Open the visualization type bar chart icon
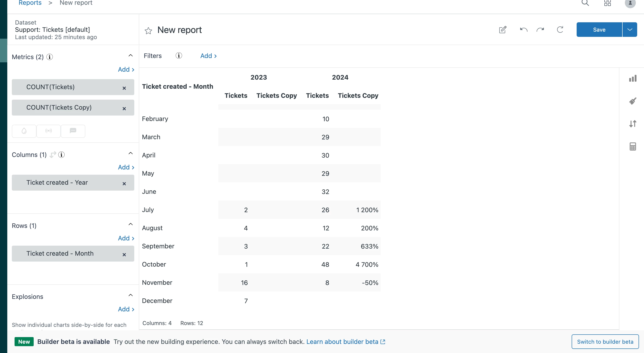 [x=632, y=79]
